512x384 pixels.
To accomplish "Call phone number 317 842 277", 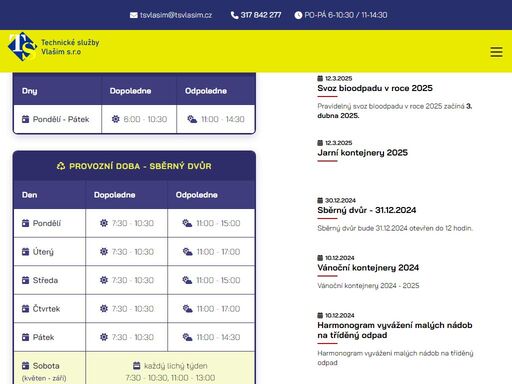I will click(x=261, y=15).
